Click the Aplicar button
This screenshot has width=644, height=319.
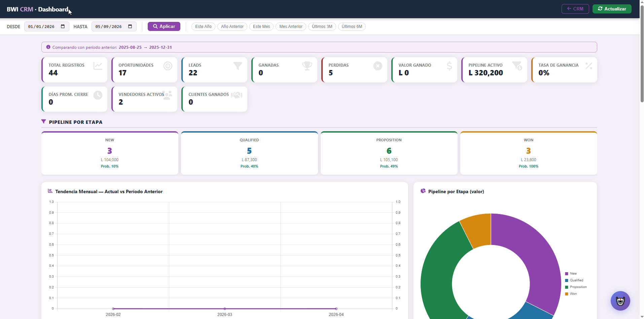(x=164, y=26)
